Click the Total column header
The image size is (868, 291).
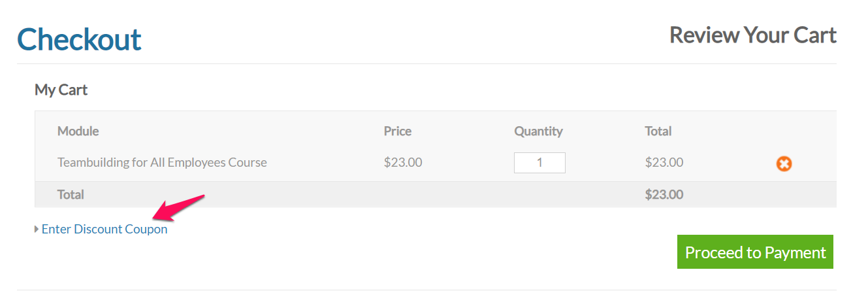click(658, 131)
